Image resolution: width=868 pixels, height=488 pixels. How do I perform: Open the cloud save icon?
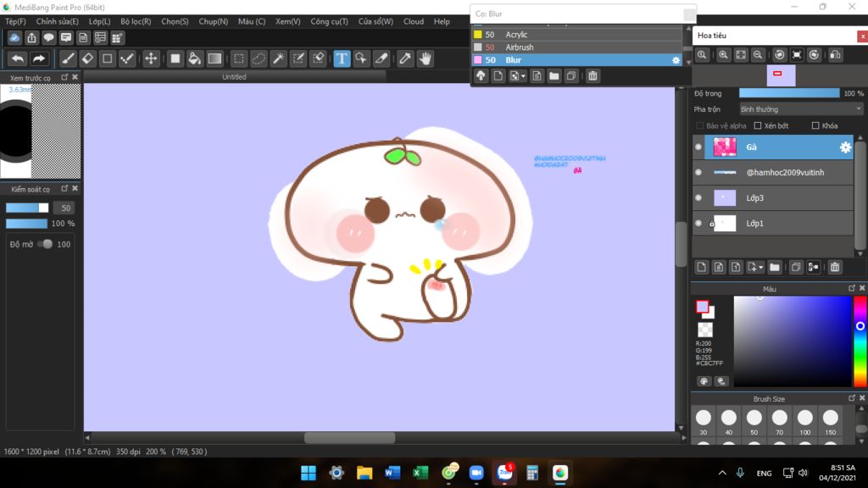(14, 37)
